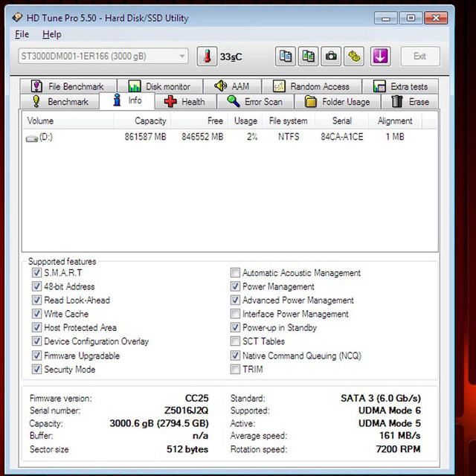Toggle the Host Protected Area checkbox
Viewport: 476px width, 476px height.
(36, 327)
